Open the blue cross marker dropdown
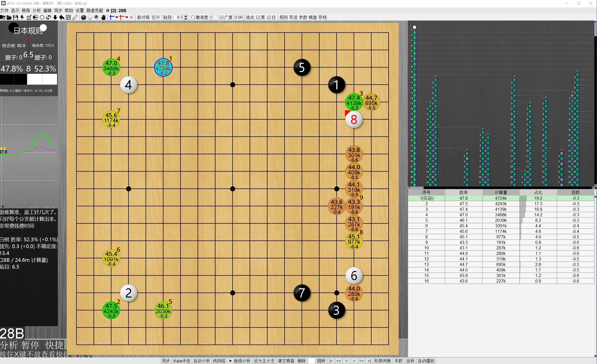Viewport: 597px width, 364px height. point(117,18)
